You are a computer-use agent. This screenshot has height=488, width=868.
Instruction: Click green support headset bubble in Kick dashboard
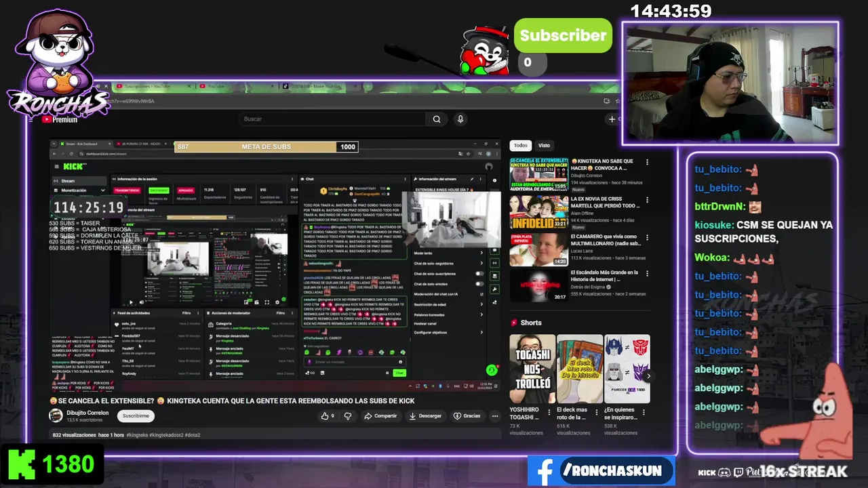492,369
